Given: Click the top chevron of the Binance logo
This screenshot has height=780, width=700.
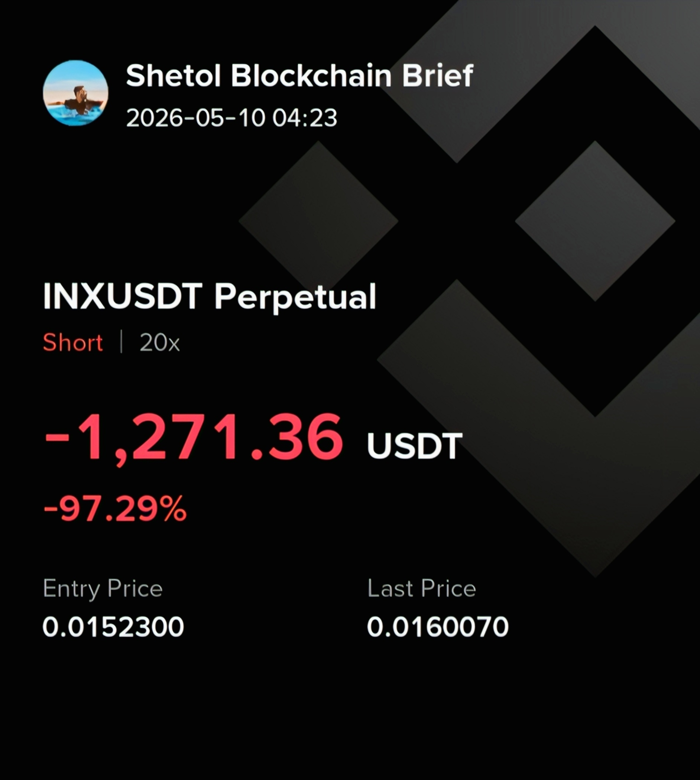Looking at the screenshot, I should click(577, 77).
